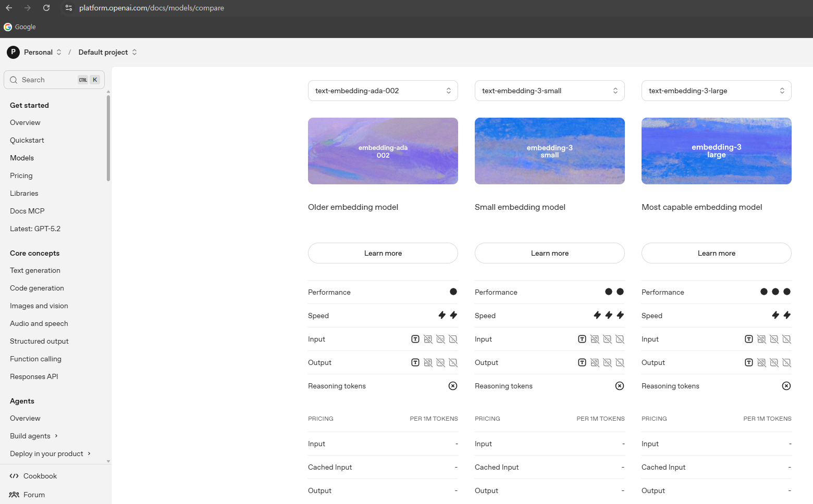
Task: Click "Older embedding model" description
Action: pos(353,207)
